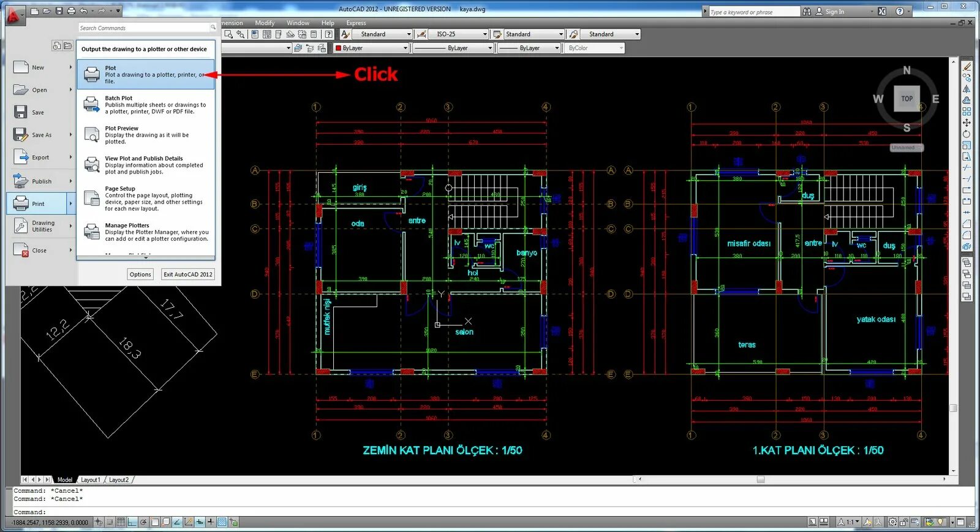This screenshot has width=980, height=532.
Task: Open Manage Plotters entry
Action: 146,232
